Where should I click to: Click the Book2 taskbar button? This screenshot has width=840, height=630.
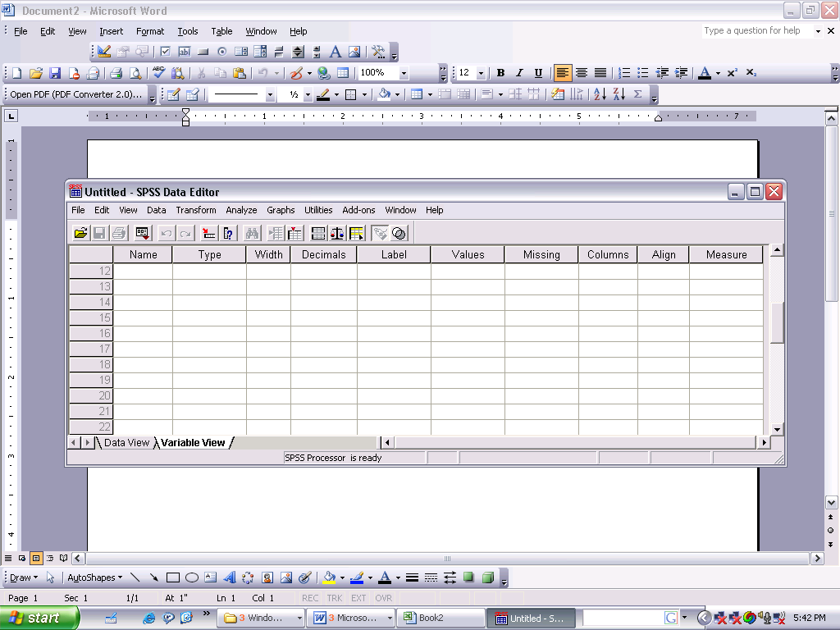(x=441, y=618)
